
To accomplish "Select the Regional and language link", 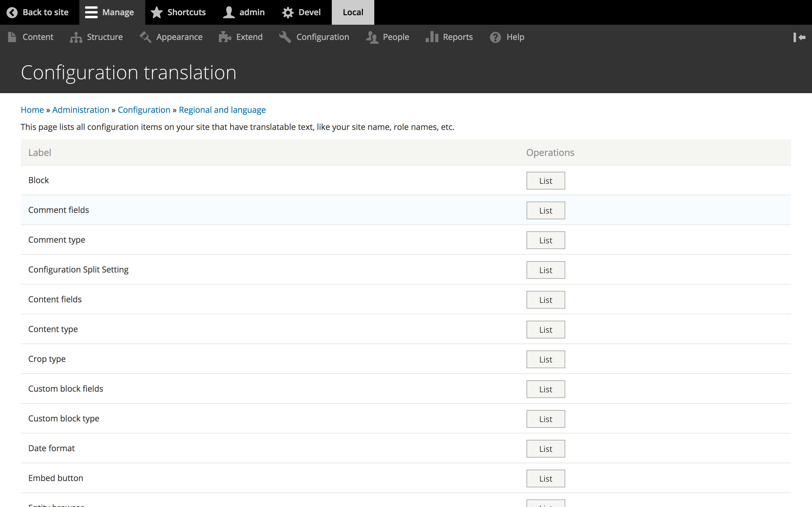I will pyautogui.click(x=222, y=109).
